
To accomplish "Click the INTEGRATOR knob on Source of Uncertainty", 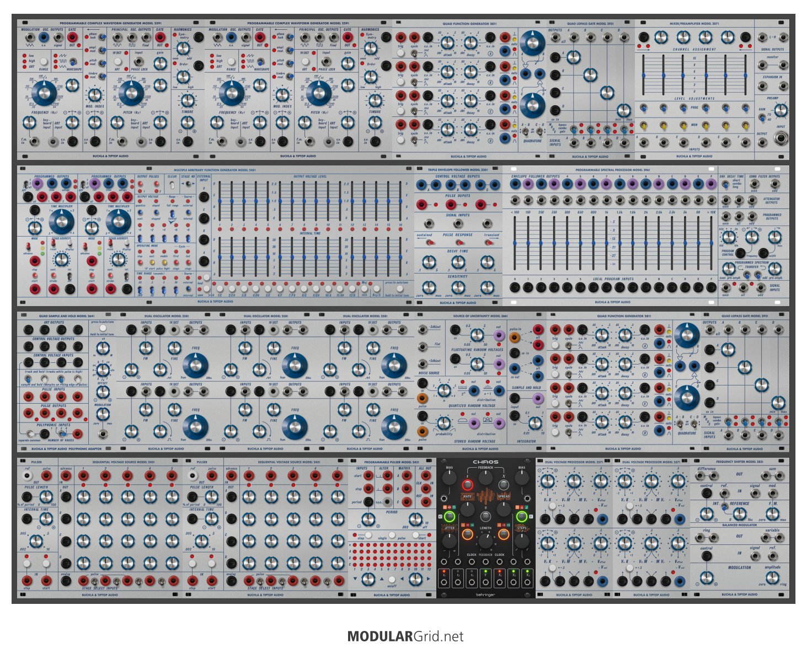I will 535,422.
